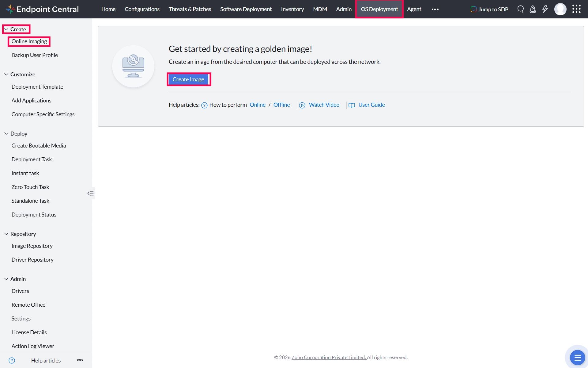Open License Details
Screen dimensions: 588x368
point(29,332)
